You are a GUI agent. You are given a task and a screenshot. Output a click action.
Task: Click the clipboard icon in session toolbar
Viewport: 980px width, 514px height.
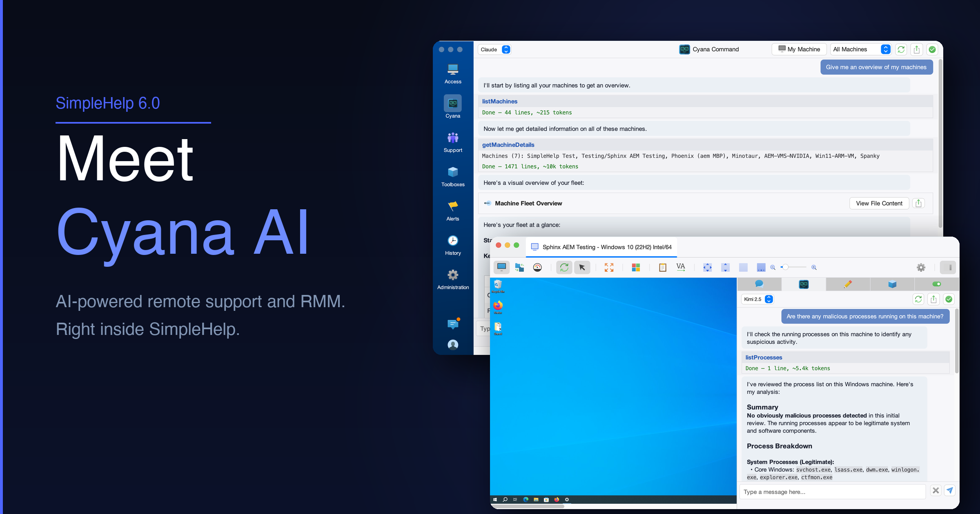coord(662,268)
